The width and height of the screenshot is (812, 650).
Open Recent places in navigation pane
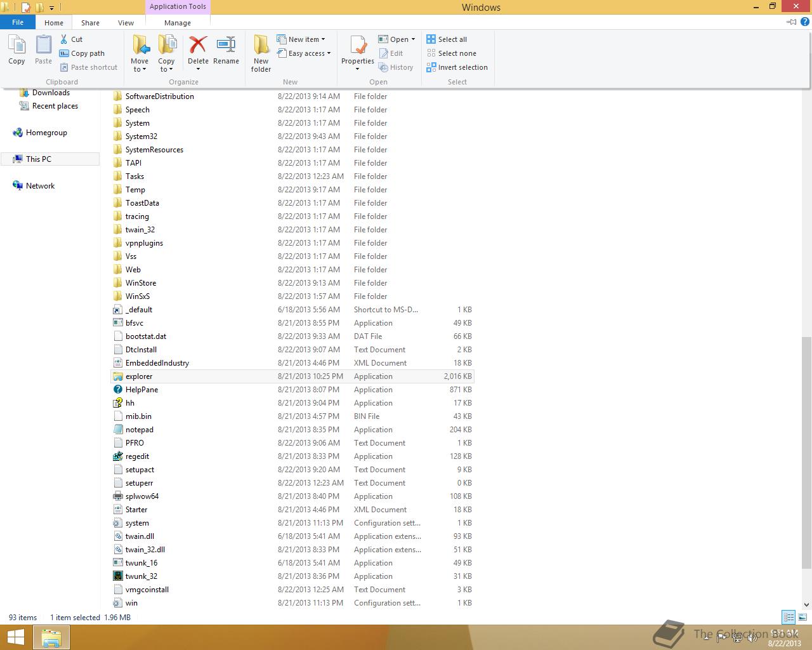pyautogui.click(x=55, y=106)
